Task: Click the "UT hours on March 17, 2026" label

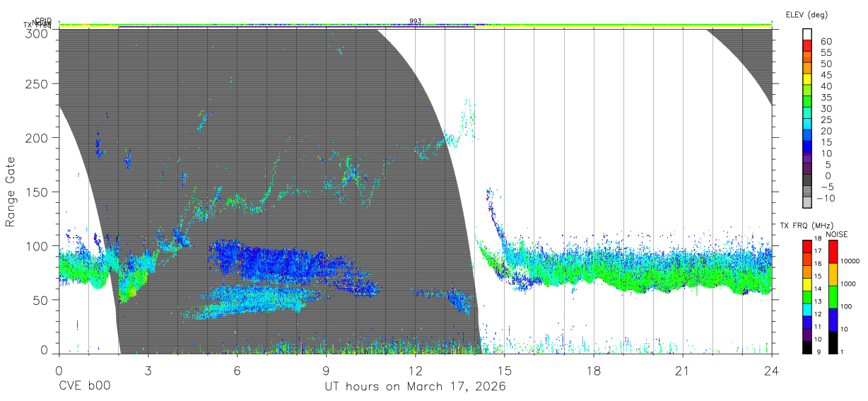Action: 415,387
